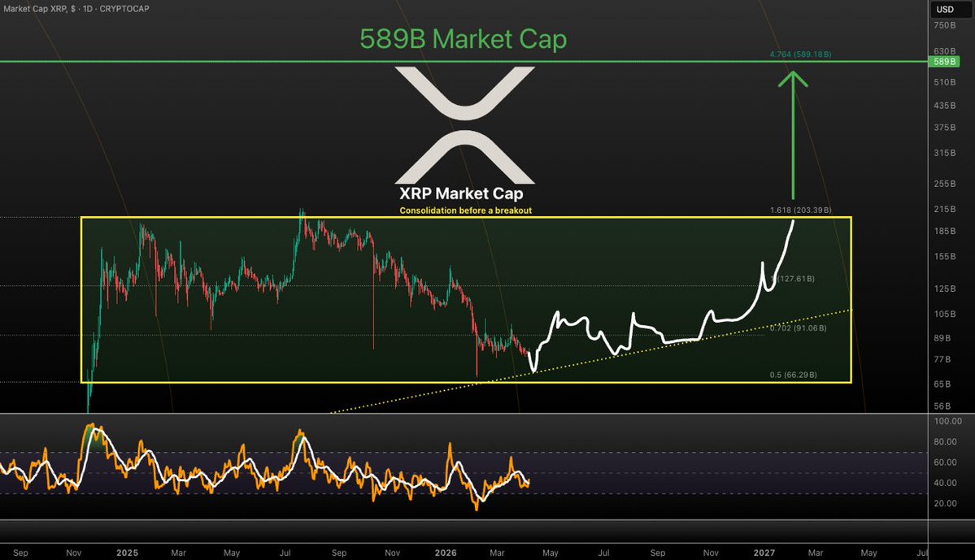Click the 185B price axis label
Viewport: 975px width, 560px height.
click(x=945, y=231)
